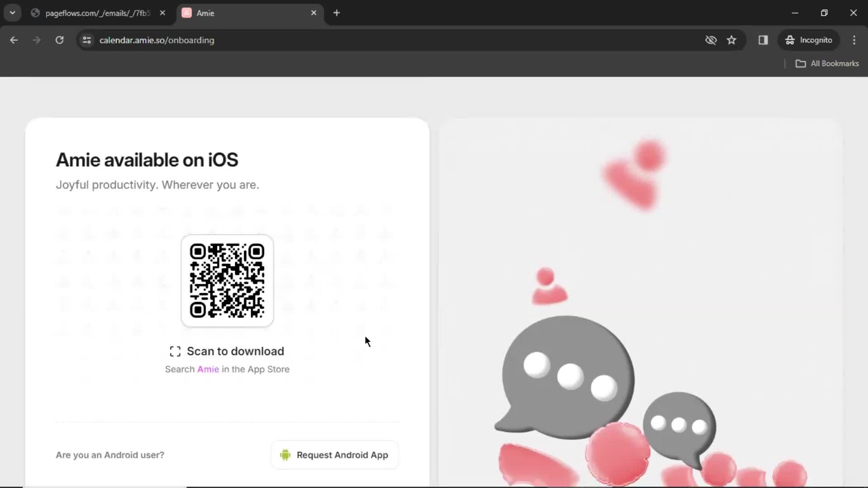Go forward with the browser forward arrow
Image resolution: width=868 pixels, height=488 pixels.
[x=37, y=40]
